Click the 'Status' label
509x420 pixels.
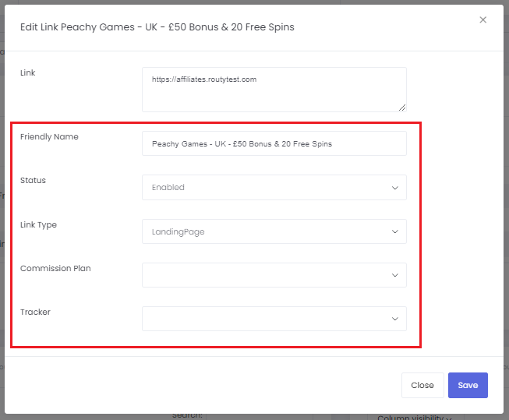tap(33, 181)
